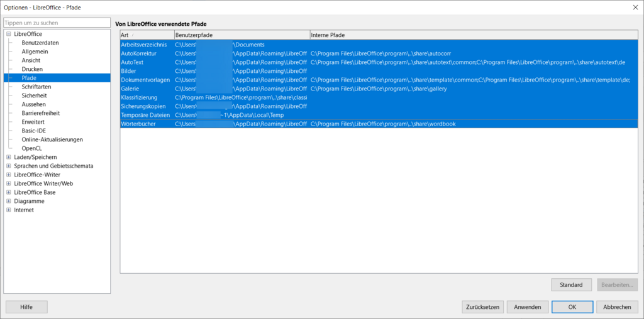Select the Bilder path row

click(x=379, y=71)
